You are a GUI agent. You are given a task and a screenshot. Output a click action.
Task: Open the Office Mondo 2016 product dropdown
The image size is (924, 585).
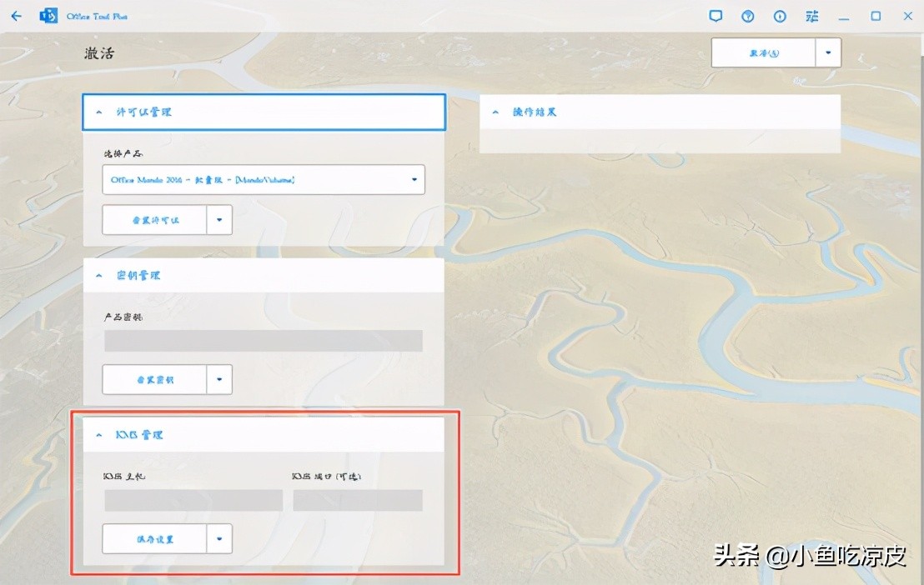click(x=264, y=180)
